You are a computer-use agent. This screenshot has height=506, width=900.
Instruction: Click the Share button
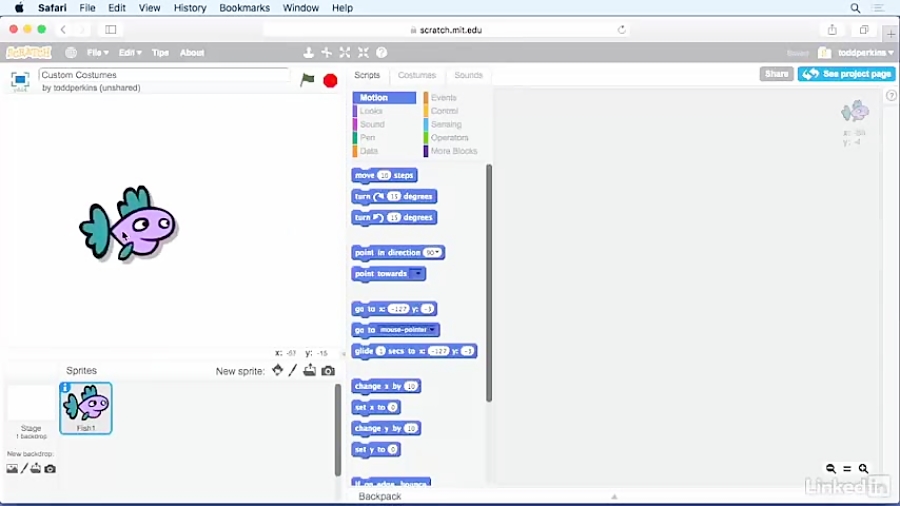[x=776, y=74]
